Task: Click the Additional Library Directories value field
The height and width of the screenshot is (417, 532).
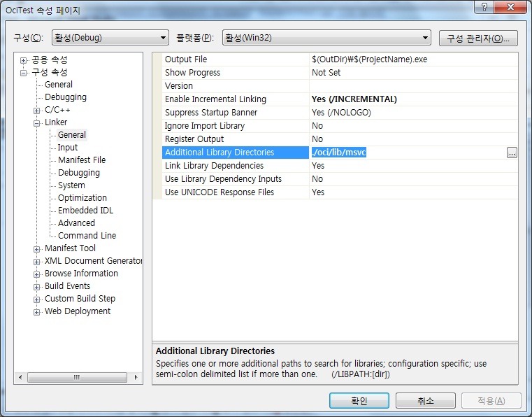Action: click(x=405, y=153)
